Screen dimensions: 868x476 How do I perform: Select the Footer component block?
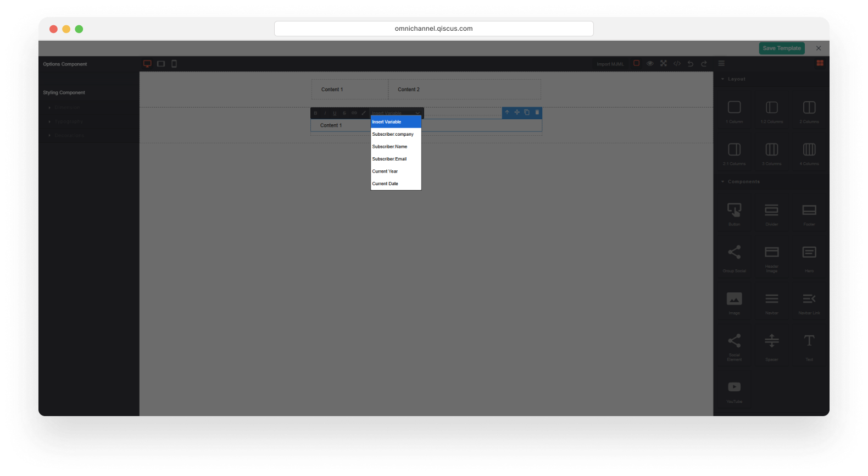click(809, 213)
